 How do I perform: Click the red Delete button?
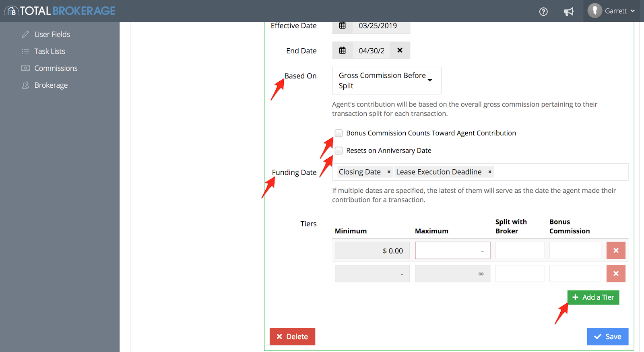(x=292, y=337)
